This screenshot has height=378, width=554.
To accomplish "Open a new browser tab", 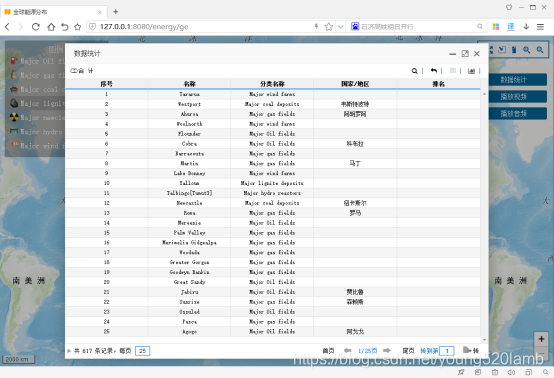I will 116,12.
